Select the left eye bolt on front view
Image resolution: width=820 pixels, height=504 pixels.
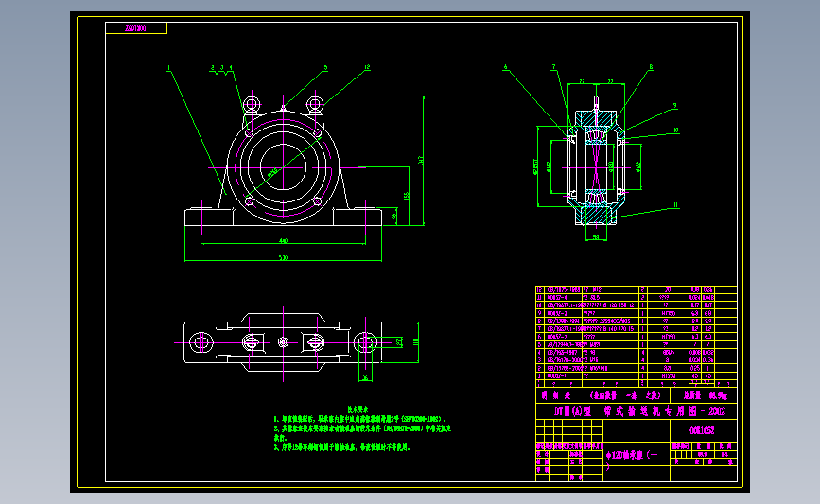point(252,104)
